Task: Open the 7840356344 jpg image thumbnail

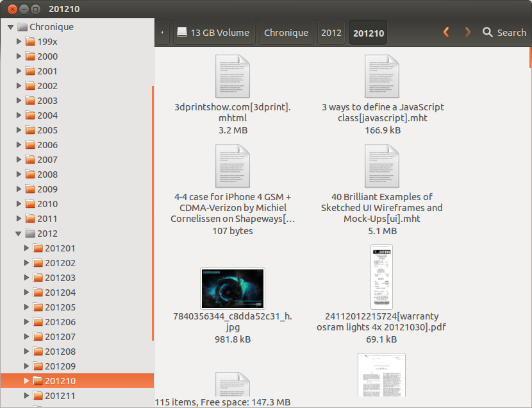Action: pos(232,288)
